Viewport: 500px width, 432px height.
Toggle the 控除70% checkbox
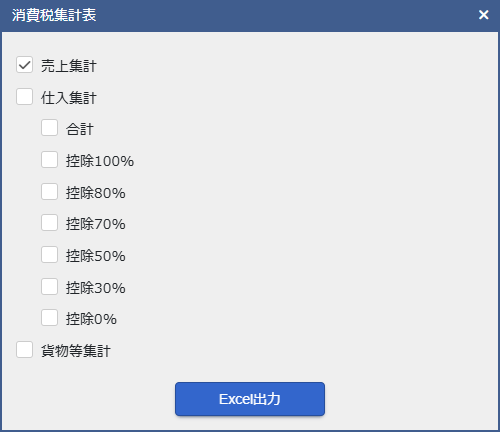[49, 223]
